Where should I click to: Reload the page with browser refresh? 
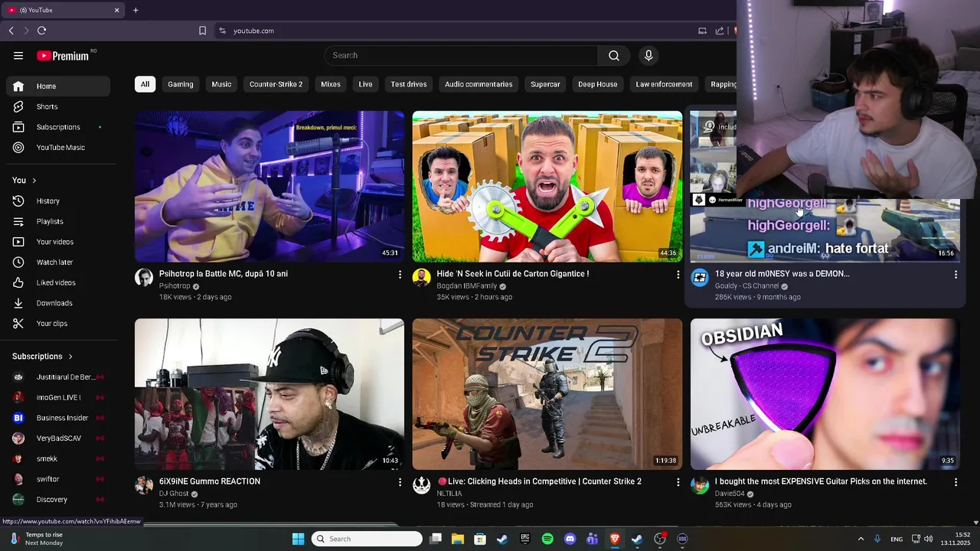tap(41, 31)
